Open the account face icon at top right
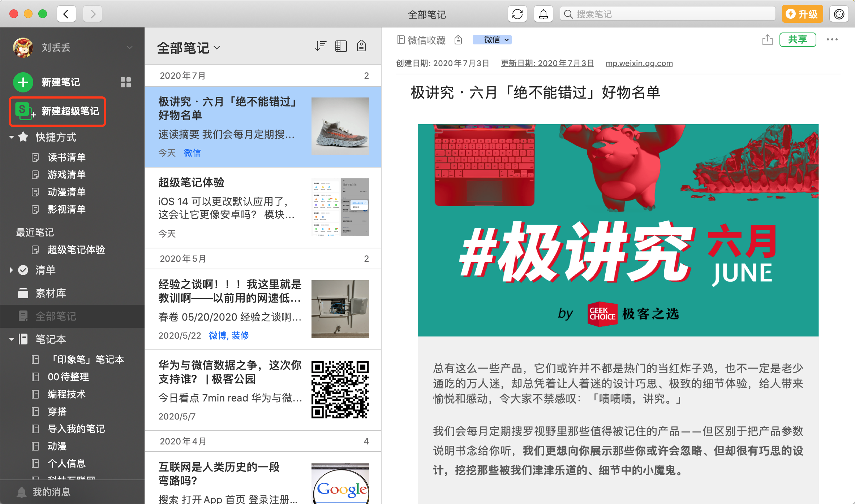 (839, 14)
